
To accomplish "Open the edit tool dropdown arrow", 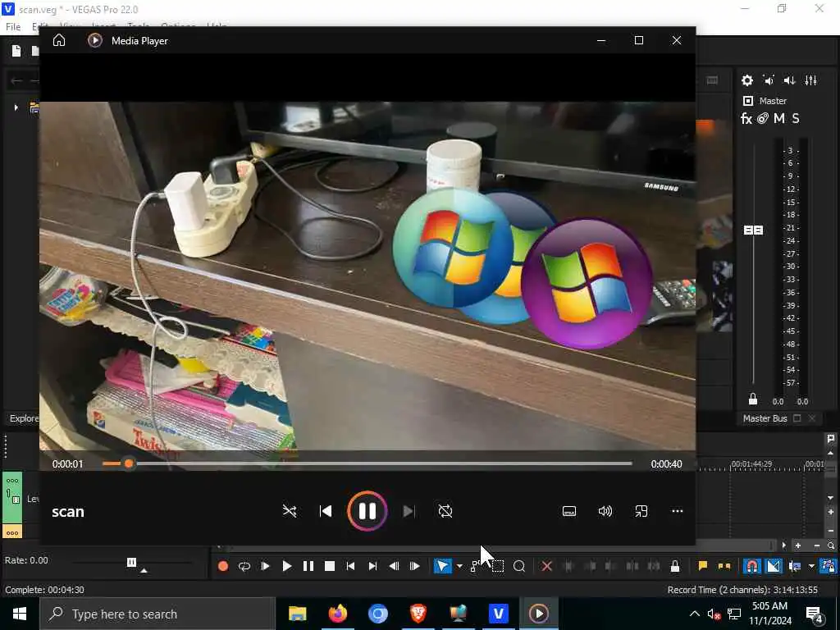I will click(x=459, y=566).
